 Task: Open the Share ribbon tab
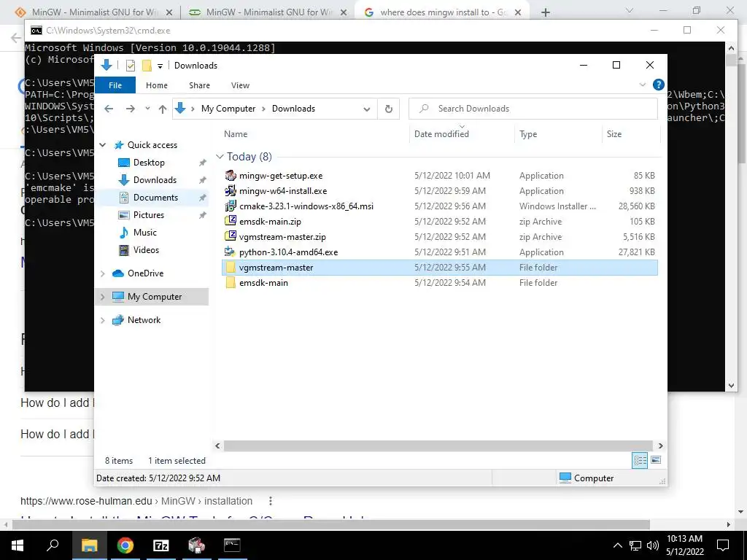click(199, 85)
